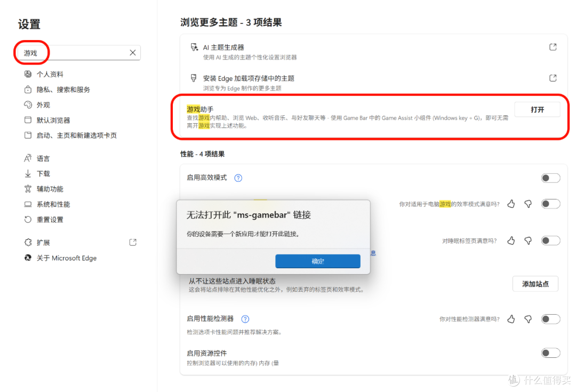Open 关于 Microsoft Edge page
576x392 pixels.
(67, 258)
